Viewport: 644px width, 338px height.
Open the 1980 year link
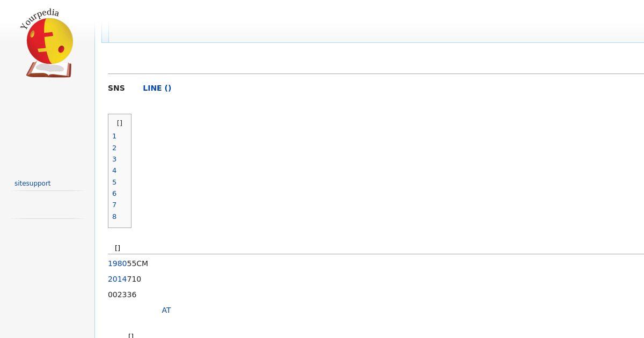point(118,263)
